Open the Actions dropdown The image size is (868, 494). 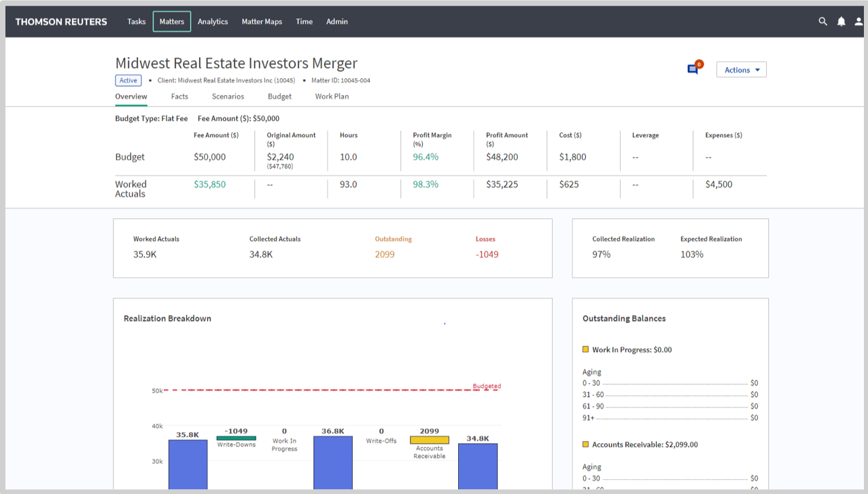point(741,69)
